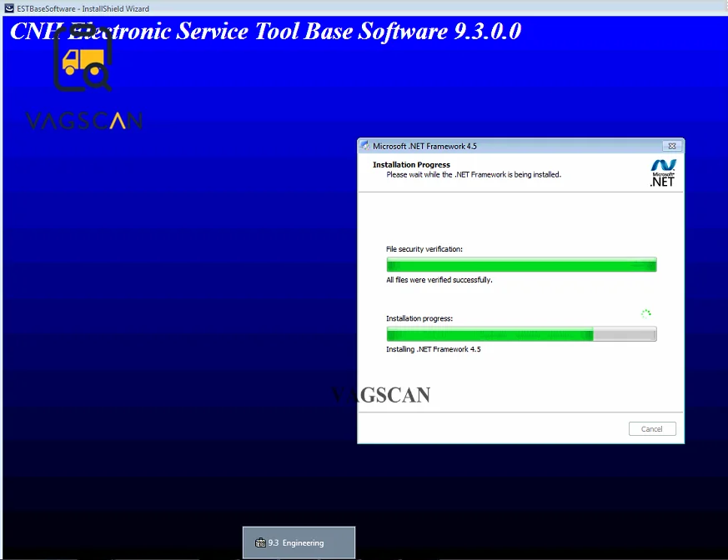Click the toolbox icon beside 9.3 Engineering
728x560 pixels.
coord(260,542)
